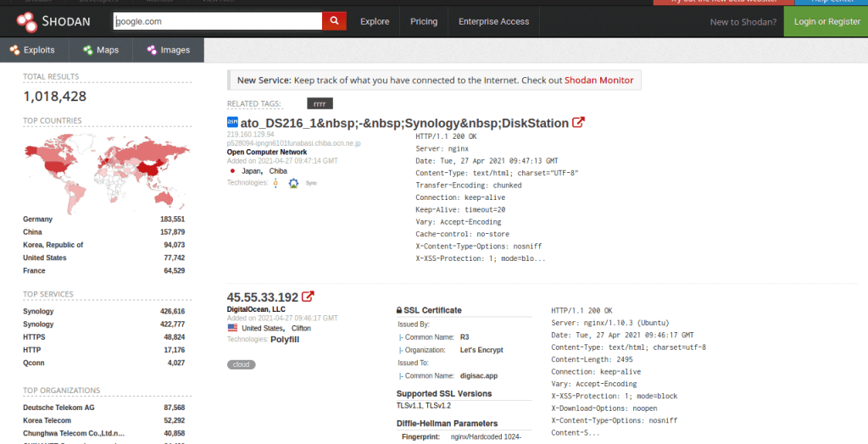Click the New to Shodan? text
The height and width of the screenshot is (444, 868).
pos(743,21)
